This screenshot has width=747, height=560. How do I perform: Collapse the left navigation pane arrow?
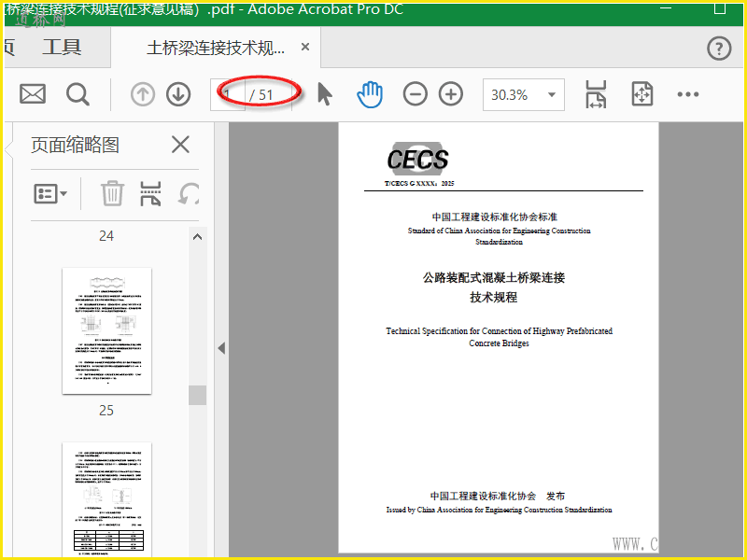(221, 348)
